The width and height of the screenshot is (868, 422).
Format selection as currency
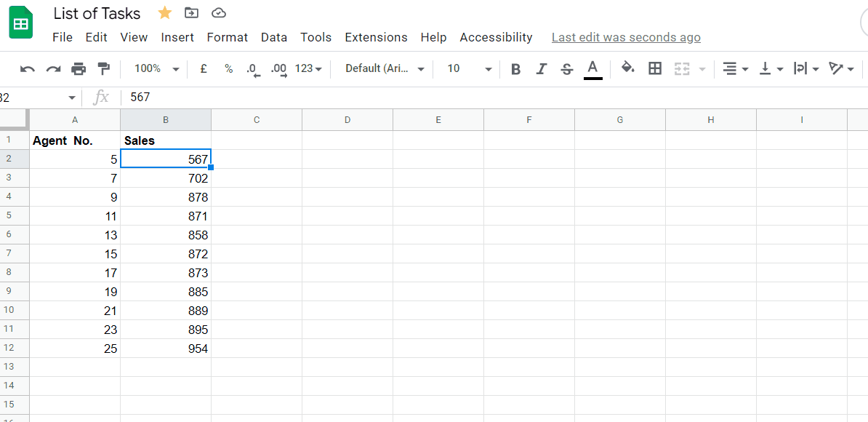coord(203,68)
